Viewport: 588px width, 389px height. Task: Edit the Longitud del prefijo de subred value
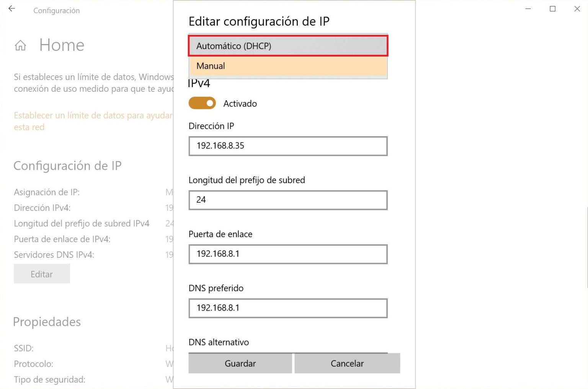tap(287, 200)
